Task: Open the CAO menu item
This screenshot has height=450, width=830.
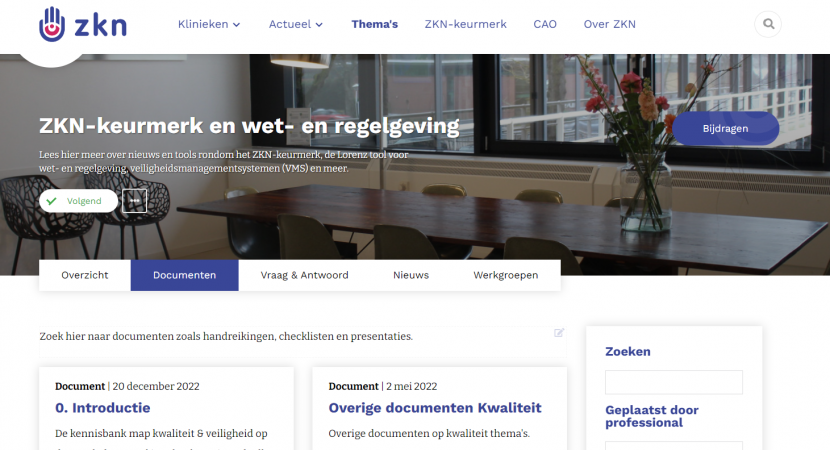Action: click(x=545, y=24)
